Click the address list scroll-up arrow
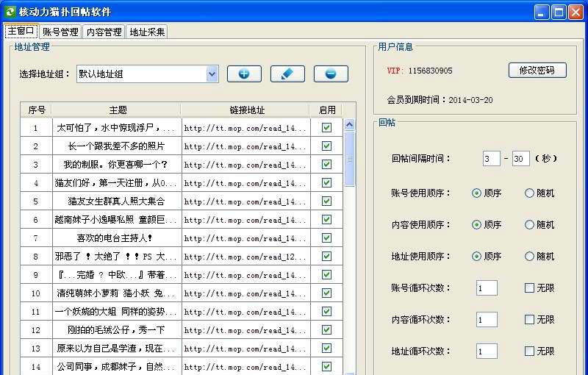The image size is (588, 375). [x=349, y=124]
